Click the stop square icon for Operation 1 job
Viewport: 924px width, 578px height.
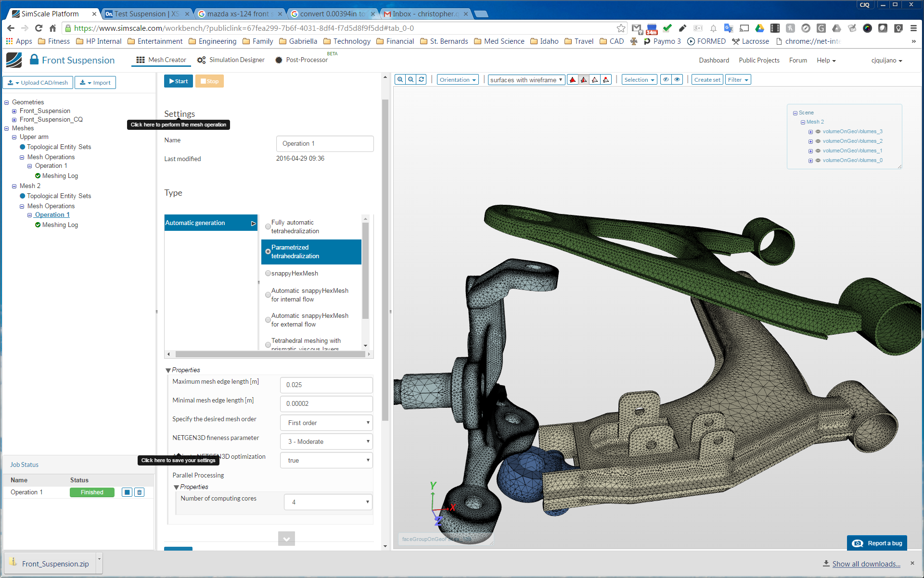pos(127,492)
